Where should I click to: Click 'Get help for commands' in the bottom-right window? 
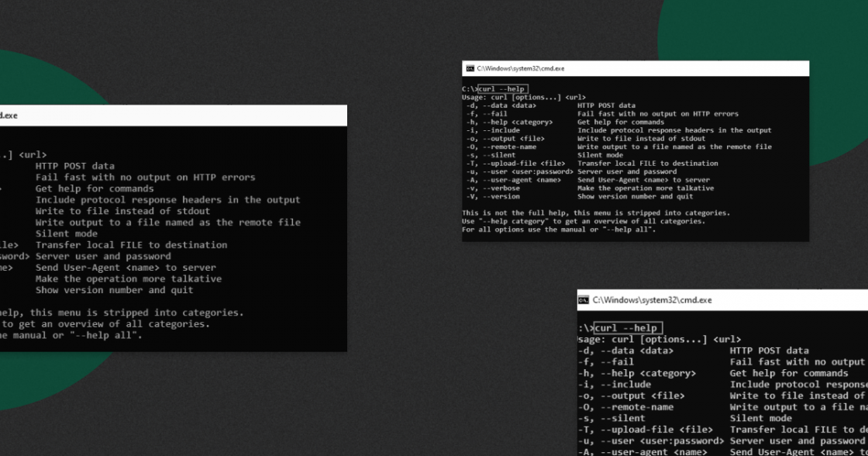tap(789, 374)
